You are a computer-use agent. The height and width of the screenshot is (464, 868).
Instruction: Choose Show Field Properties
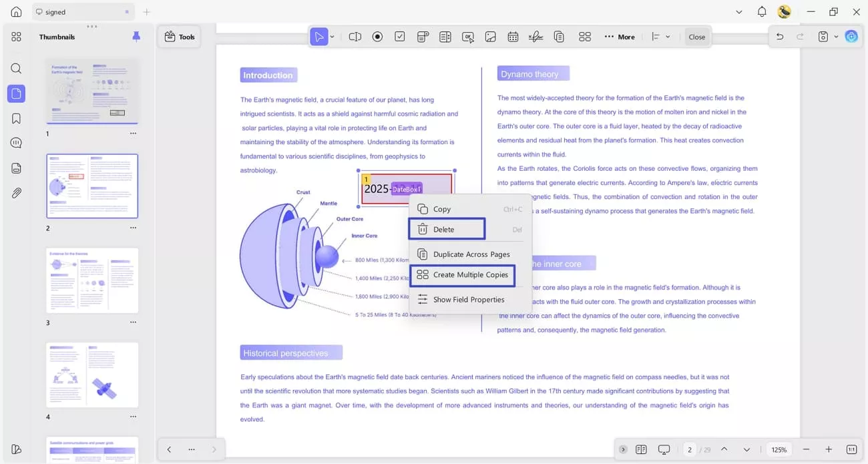tap(470, 300)
